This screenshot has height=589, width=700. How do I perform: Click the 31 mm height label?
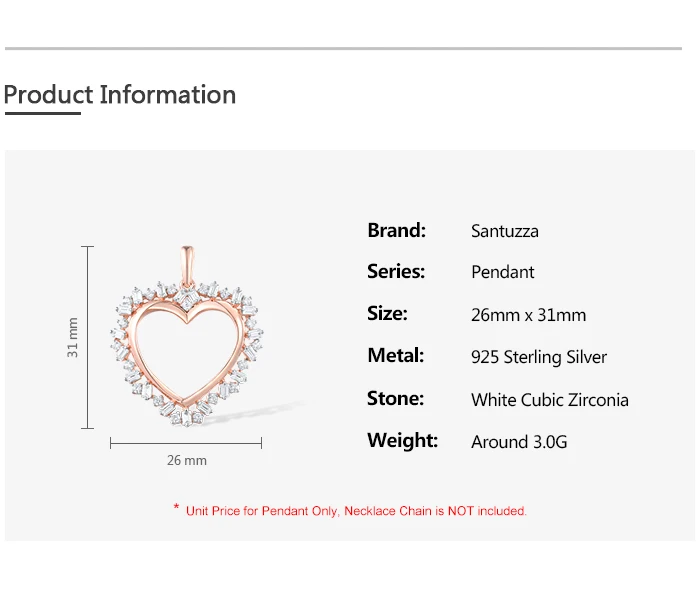(x=72, y=338)
